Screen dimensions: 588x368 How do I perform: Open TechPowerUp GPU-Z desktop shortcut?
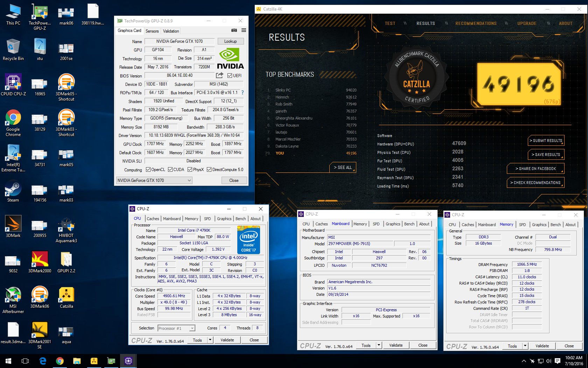point(40,17)
